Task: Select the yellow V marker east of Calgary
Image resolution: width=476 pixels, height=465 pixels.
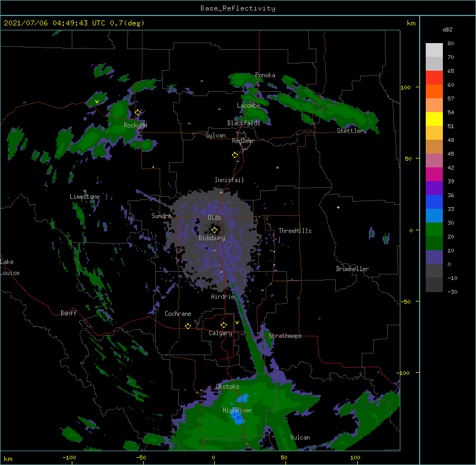Action: click(237, 323)
